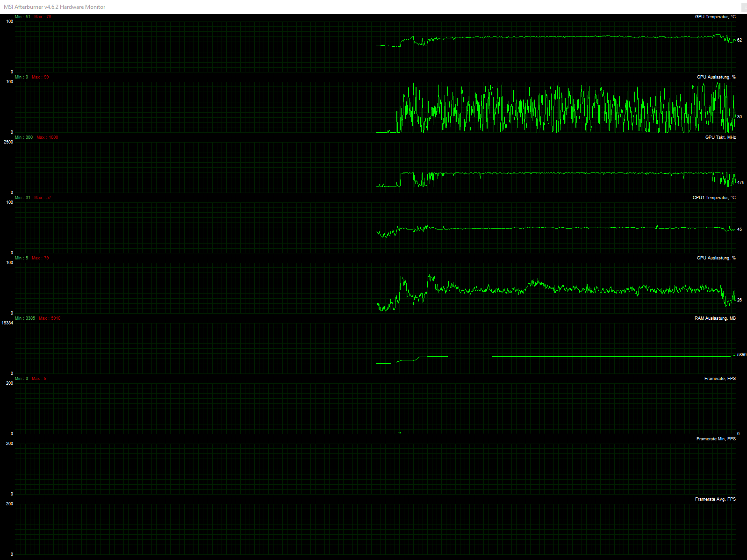
Task: Select the 'CPU1 Temperatur, °C' graph label
Action: coord(714,198)
